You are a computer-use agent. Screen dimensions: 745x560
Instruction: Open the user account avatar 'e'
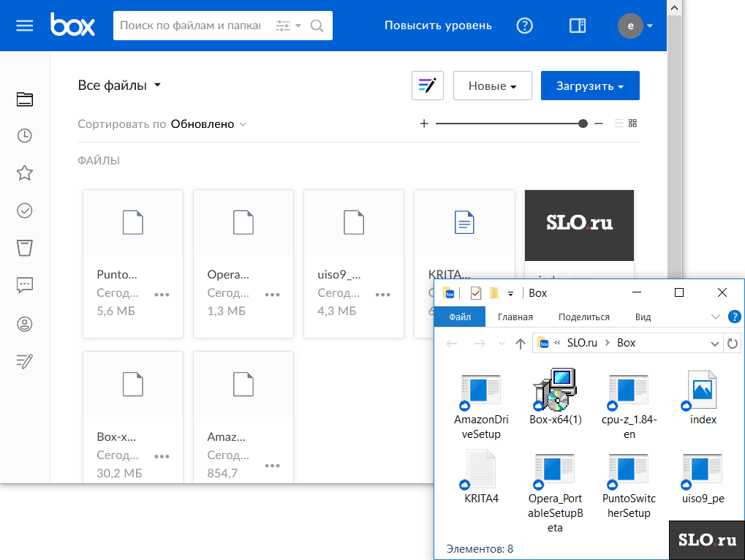tap(630, 26)
